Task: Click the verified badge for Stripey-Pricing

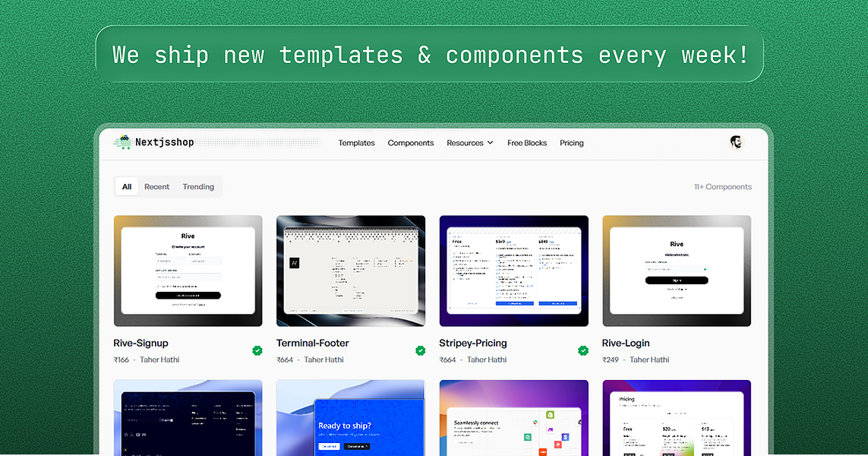Action: tap(583, 350)
